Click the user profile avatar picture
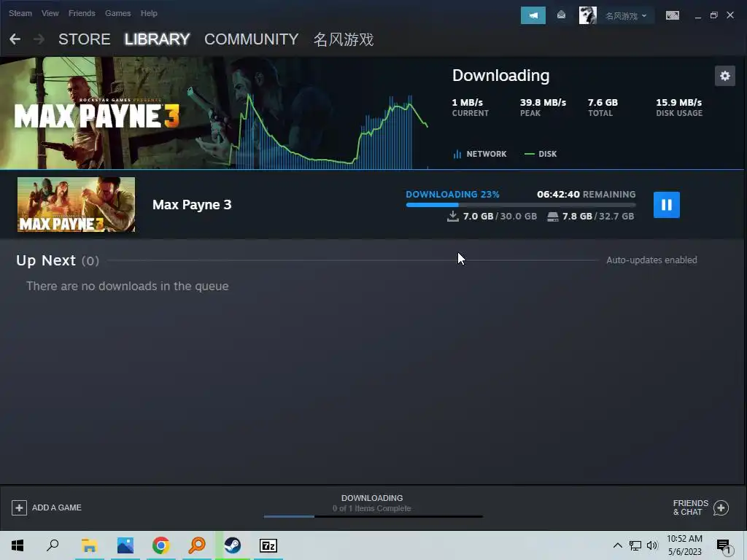This screenshot has width=747, height=560. tap(587, 16)
